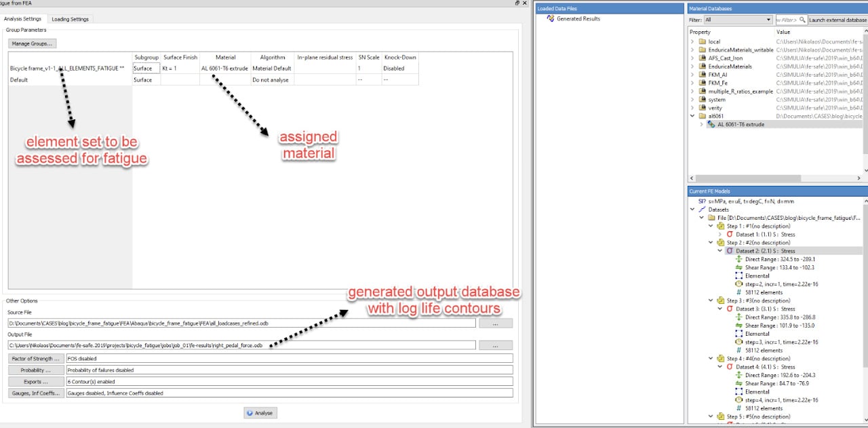
Task: Expand the AFS_Cast_Iron database
Action: [692, 58]
